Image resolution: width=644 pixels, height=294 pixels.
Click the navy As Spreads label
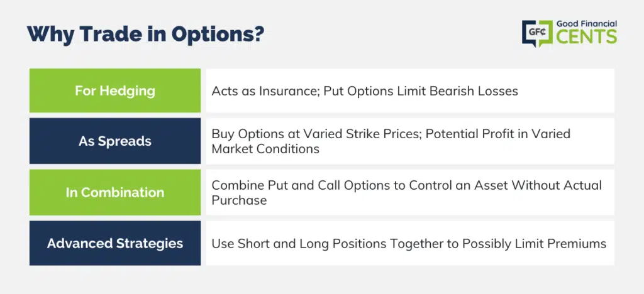coord(115,141)
